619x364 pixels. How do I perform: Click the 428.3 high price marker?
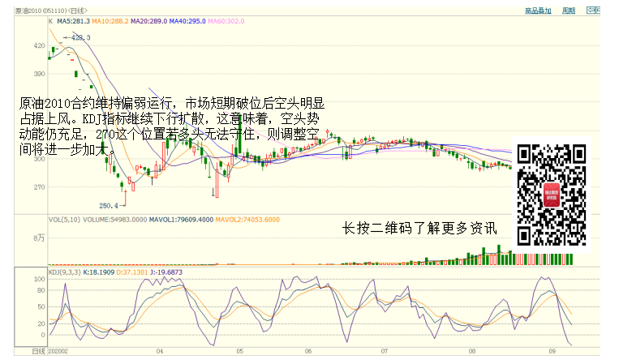click(80, 37)
